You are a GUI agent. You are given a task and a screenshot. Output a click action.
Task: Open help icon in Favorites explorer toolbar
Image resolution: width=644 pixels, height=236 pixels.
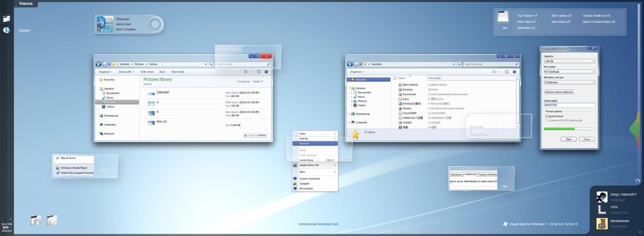point(515,72)
